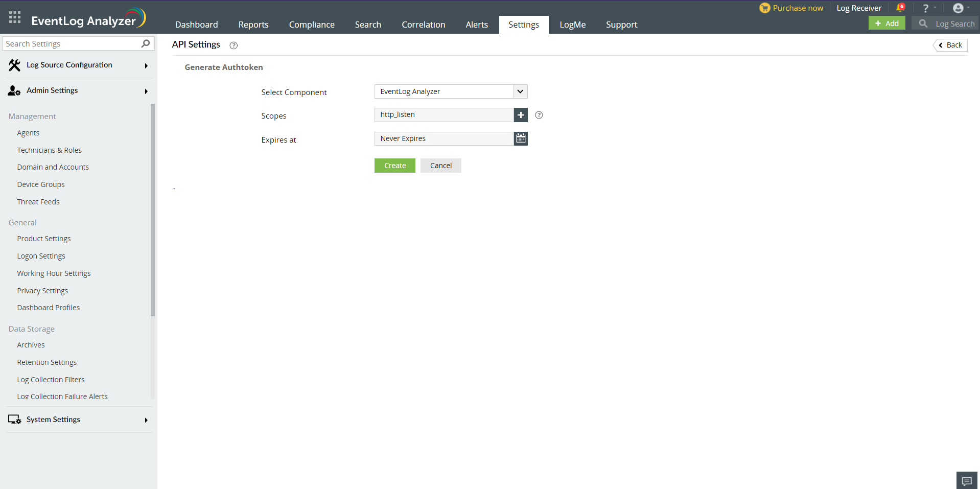Select the Settings tab
The height and width of the screenshot is (489, 980).
[x=524, y=25]
